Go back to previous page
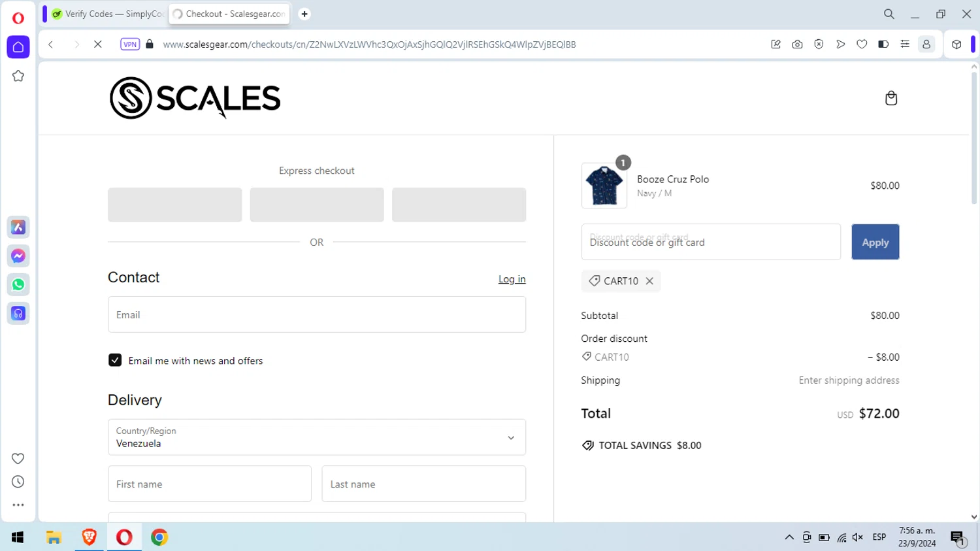The height and width of the screenshot is (551, 980). [50, 44]
